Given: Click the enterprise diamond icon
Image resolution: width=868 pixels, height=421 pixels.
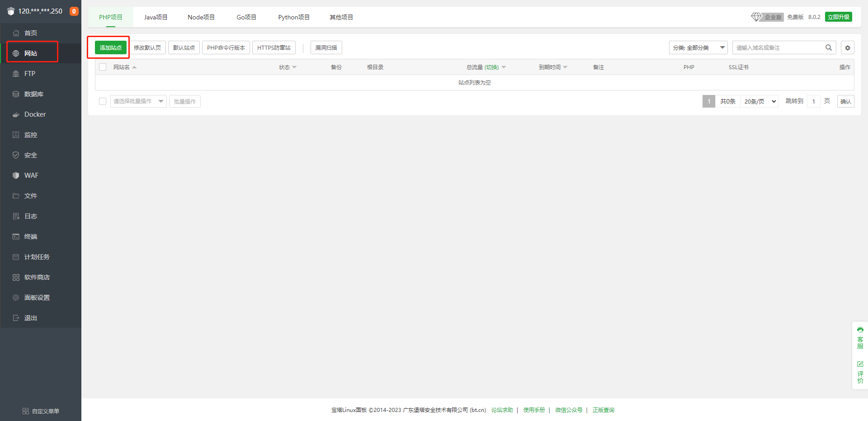Looking at the screenshot, I should coord(756,17).
